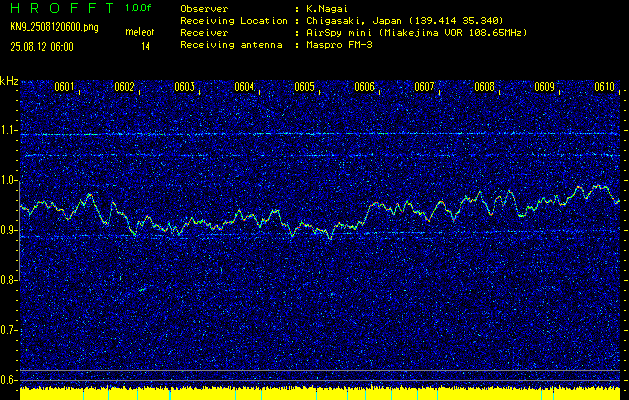
Task: Click the Receiving antenna label
Action: (231, 45)
